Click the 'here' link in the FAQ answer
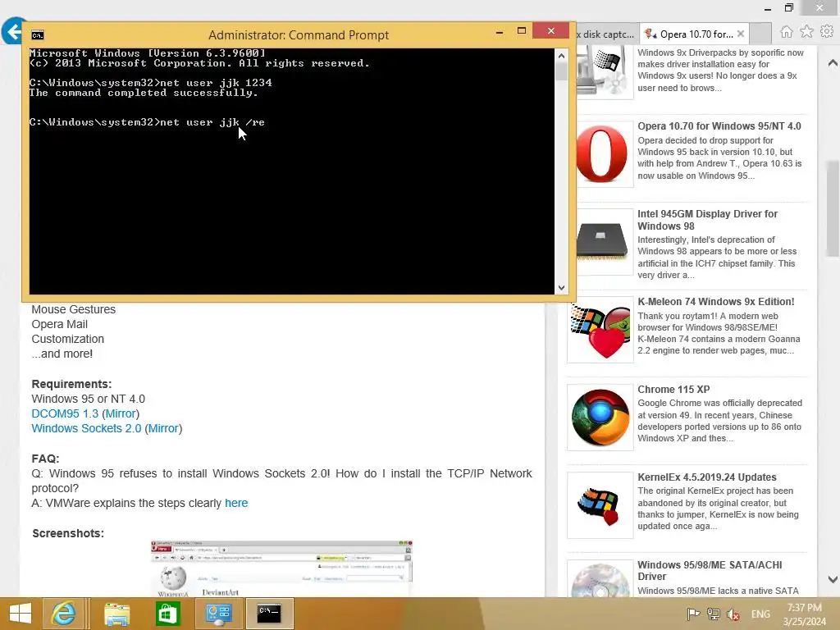 [236, 503]
